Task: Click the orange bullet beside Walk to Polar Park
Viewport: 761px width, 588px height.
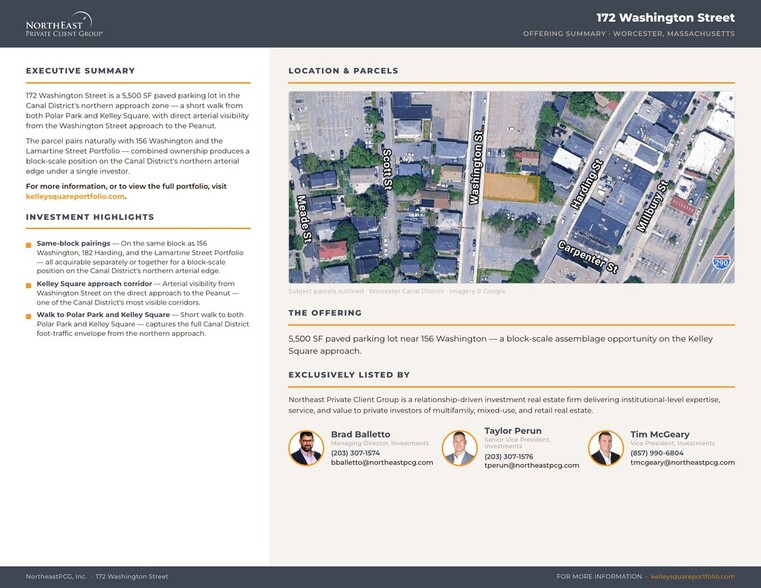Action: [29, 316]
